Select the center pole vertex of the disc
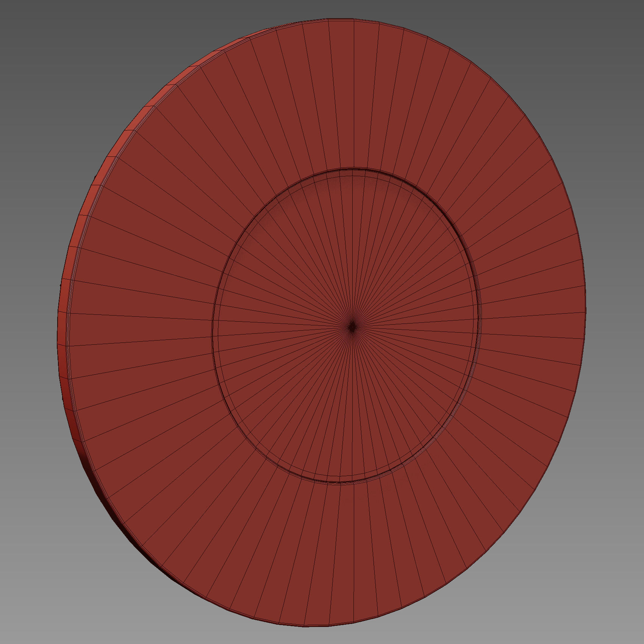 pyautogui.click(x=353, y=327)
